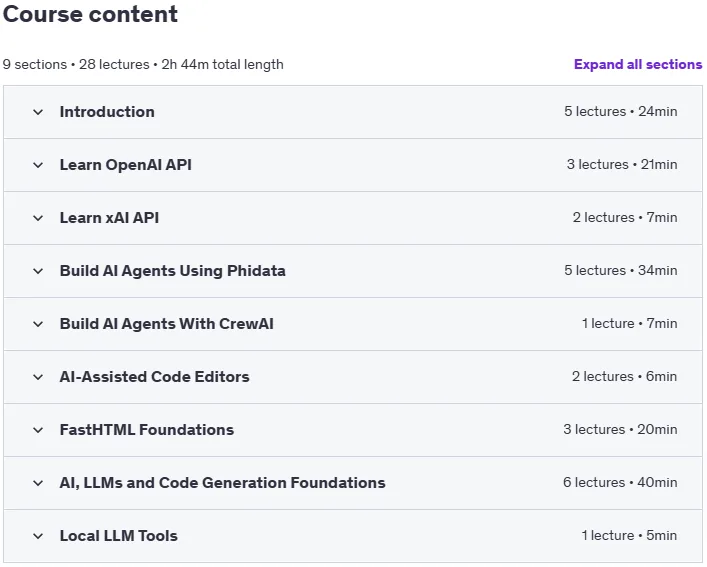Expand Build AI Agents With CrewAI chevron
This screenshot has height=567, width=707.
[38, 324]
